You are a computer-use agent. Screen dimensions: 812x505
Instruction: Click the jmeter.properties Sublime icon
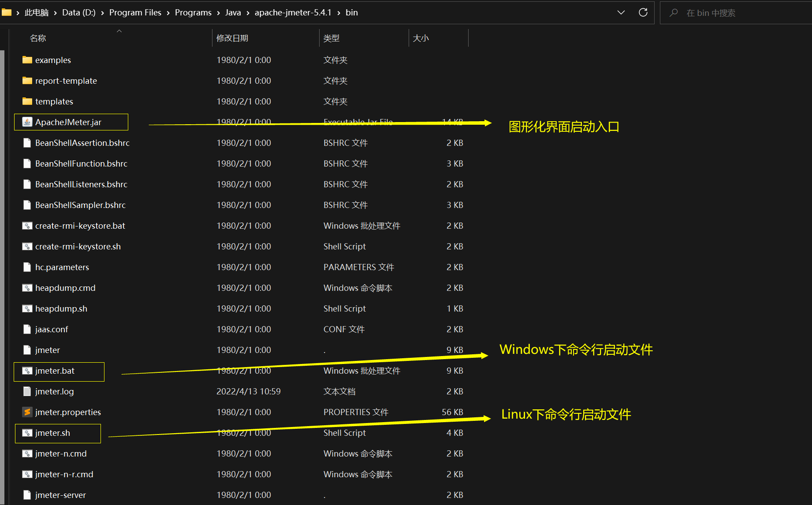(x=27, y=412)
